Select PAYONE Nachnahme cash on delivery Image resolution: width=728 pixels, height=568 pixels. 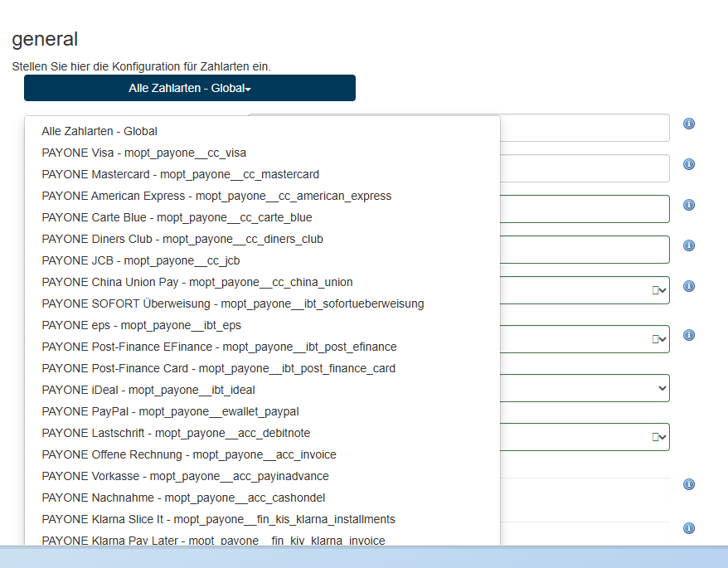tap(183, 498)
